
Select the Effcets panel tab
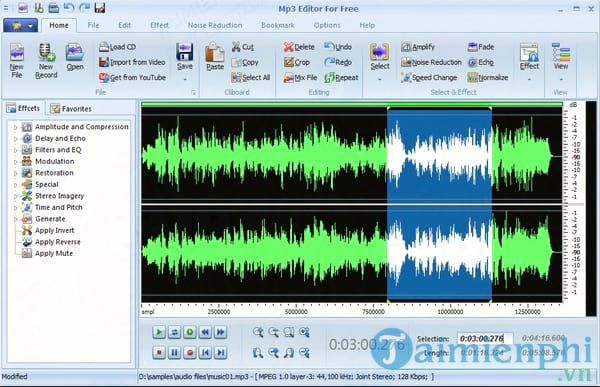pos(24,108)
